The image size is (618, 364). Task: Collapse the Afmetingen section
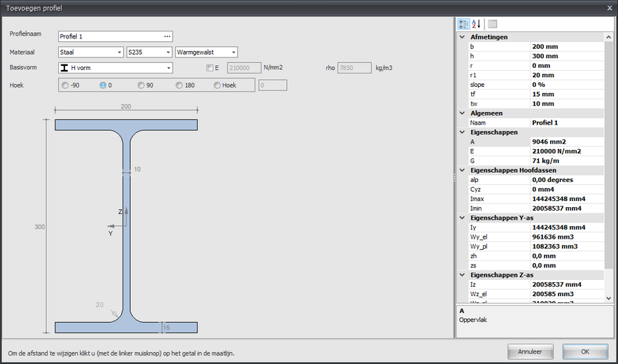(x=463, y=36)
